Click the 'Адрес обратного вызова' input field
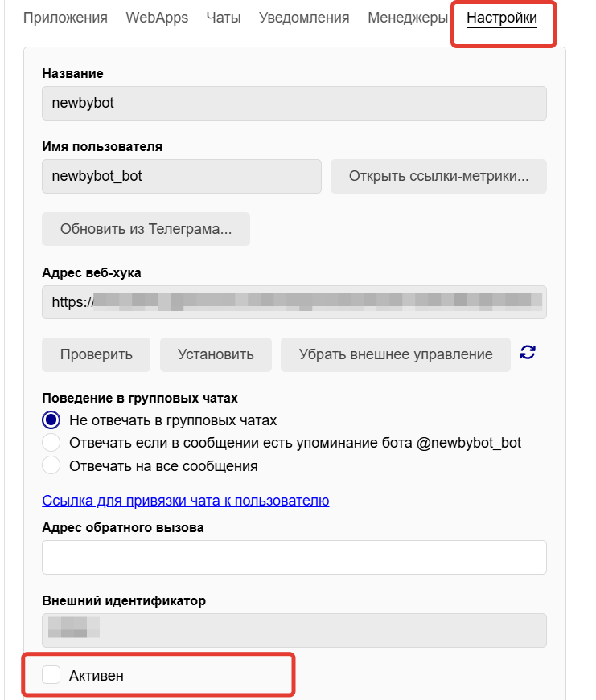This screenshot has width=596, height=700. (x=294, y=557)
